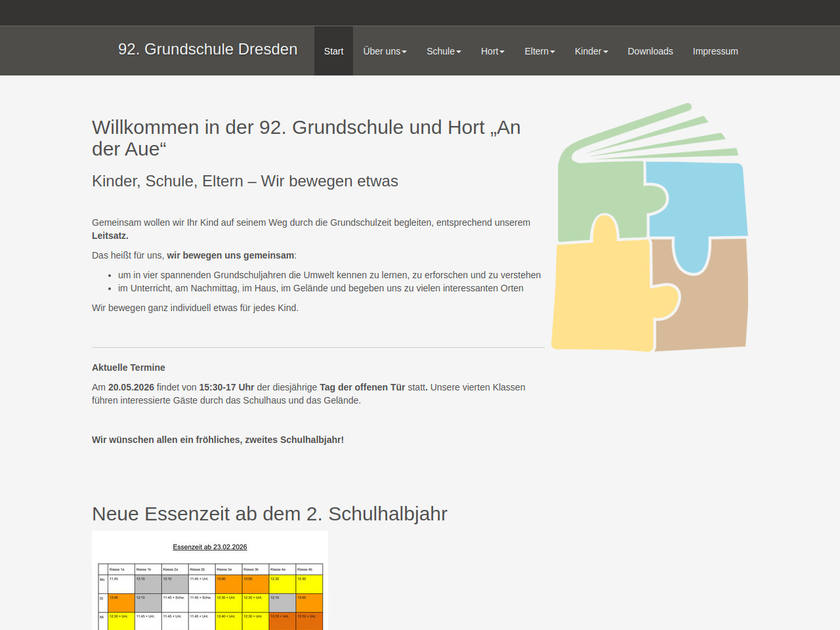This screenshot has width=840, height=630.
Task: Open the Eltern dropdown menu
Action: pyautogui.click(x=539, y=51)
